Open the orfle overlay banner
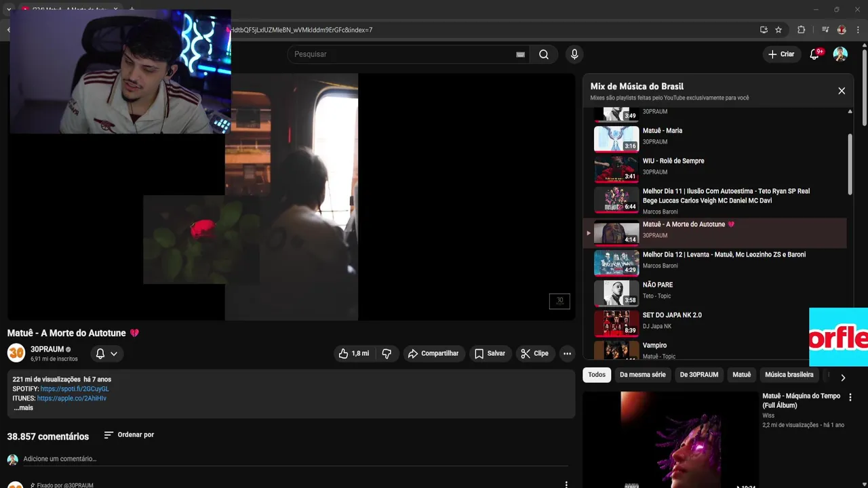 tap(838, 337)
